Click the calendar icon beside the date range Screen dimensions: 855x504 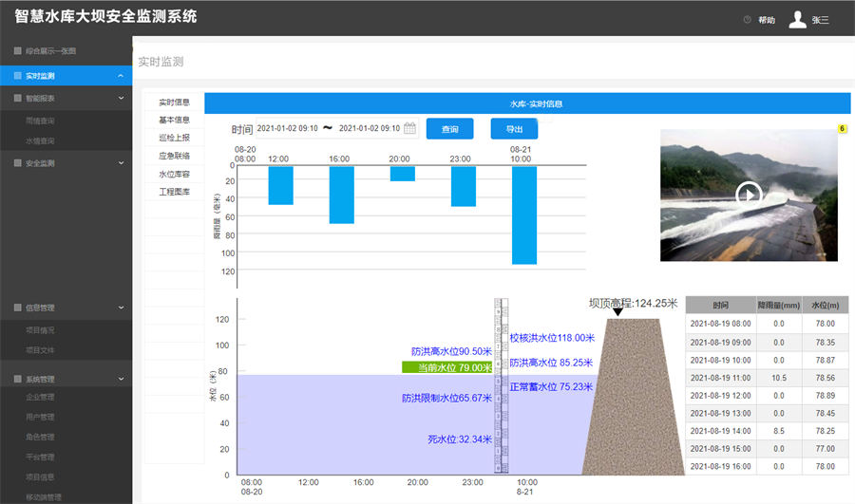pyautogui.click(x=410, y=129)
